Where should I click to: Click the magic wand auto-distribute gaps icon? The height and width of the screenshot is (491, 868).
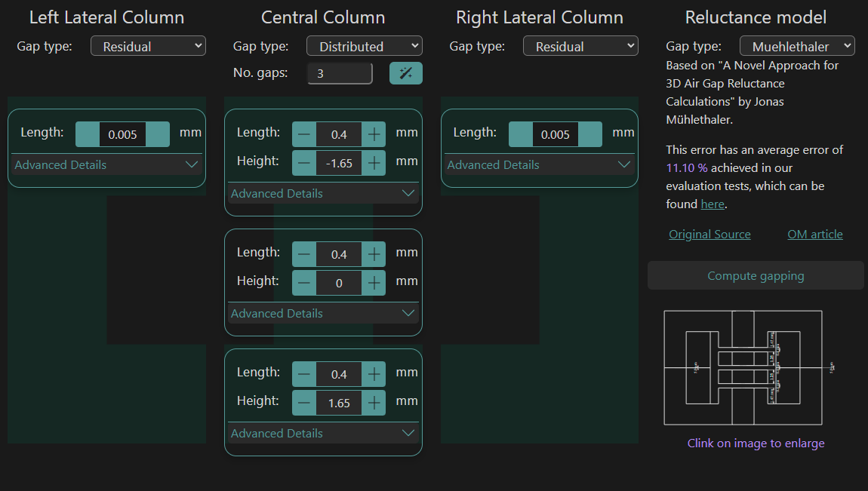coord(406,73)
